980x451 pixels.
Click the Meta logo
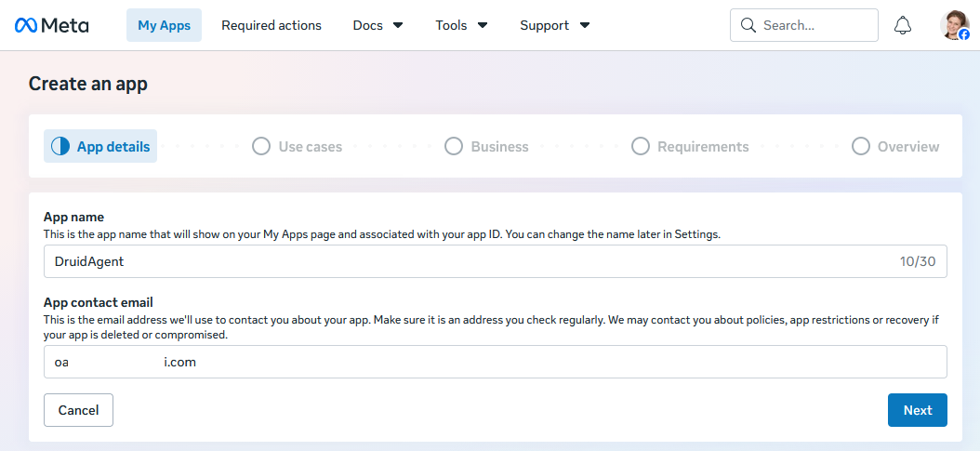pyautogui.click(x=52, y=25)
